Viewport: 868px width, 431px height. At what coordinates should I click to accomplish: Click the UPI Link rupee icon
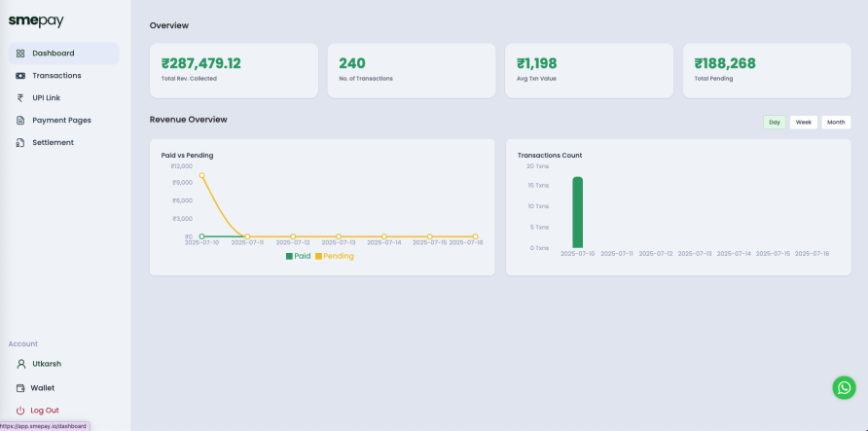coord(20,98)
